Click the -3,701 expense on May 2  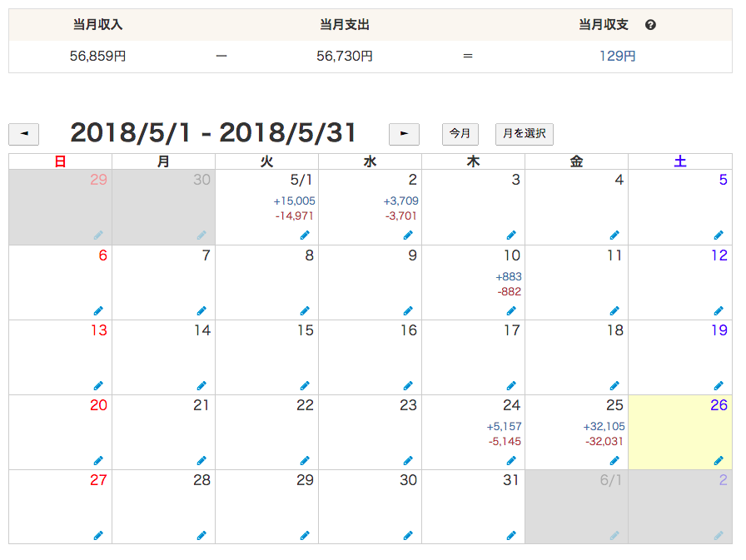[401, 216]
